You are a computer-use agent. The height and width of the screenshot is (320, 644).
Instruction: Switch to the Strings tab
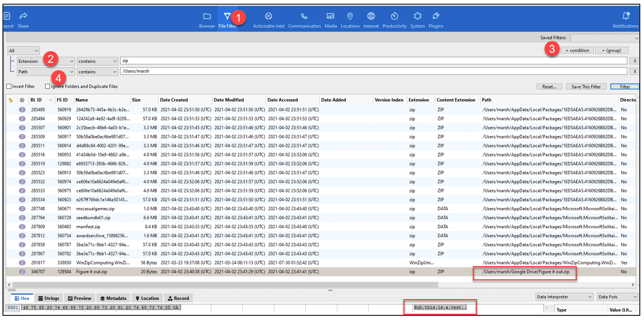pyautogui.click(x=48, y=298)
